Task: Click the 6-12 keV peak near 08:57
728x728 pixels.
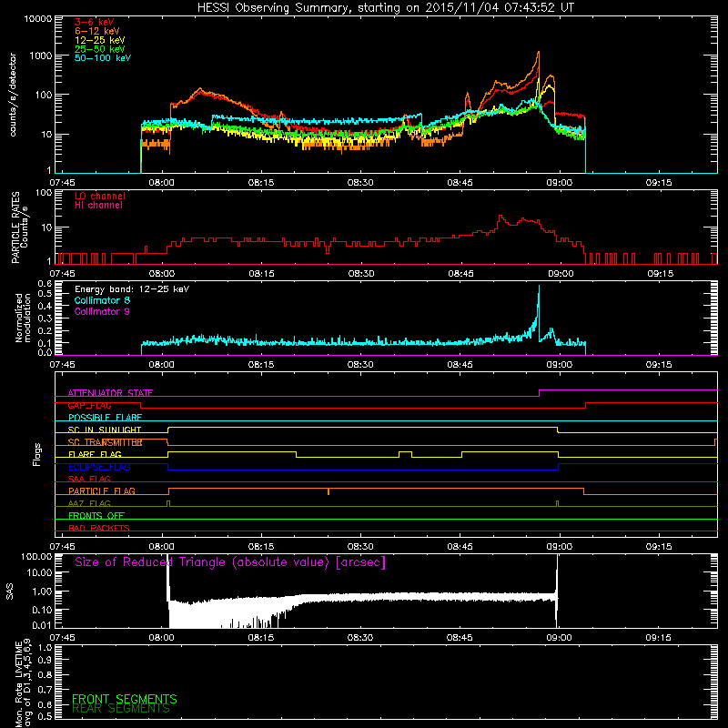Action: point(539,53)
